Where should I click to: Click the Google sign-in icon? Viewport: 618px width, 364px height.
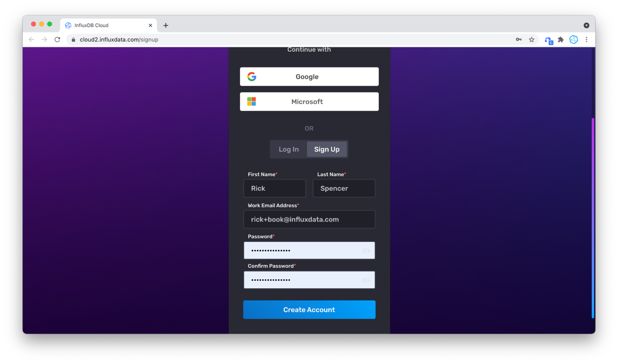point(252,76)
